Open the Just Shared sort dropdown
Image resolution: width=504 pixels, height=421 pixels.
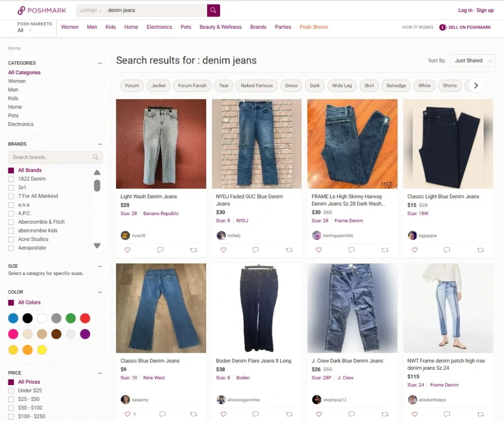coord(472,60)
